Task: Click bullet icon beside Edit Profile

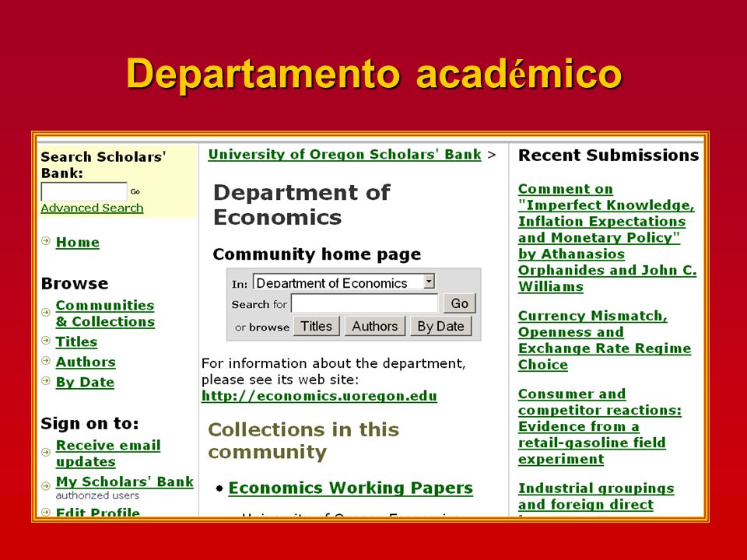Action: tap(46, 512)
